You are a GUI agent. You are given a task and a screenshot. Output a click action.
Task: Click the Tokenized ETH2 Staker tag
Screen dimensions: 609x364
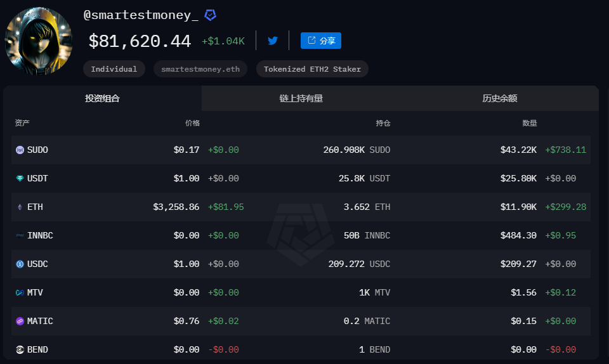tap(312, 69)
